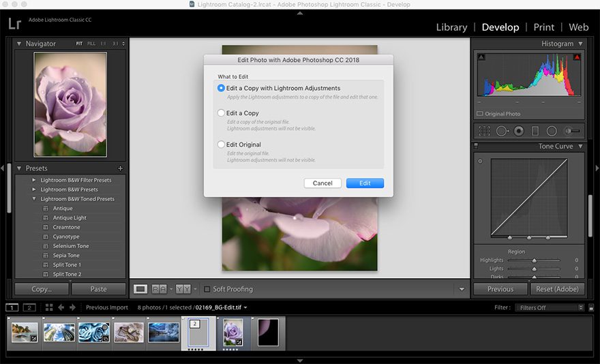Collapse the Lightroom B&W Toned Presets folder
This screenshot has width=600, height=364.
[34, 199]
